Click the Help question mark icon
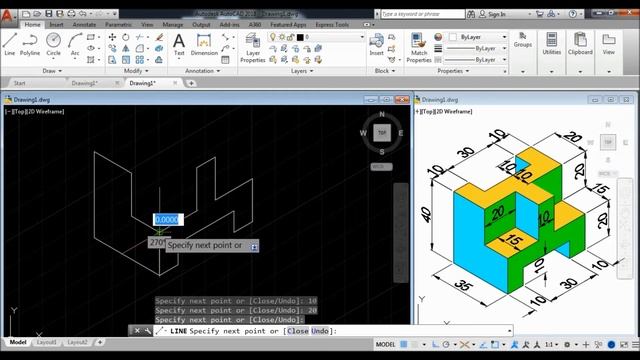Viewport: 640px width, 360px height. [573, 14]
